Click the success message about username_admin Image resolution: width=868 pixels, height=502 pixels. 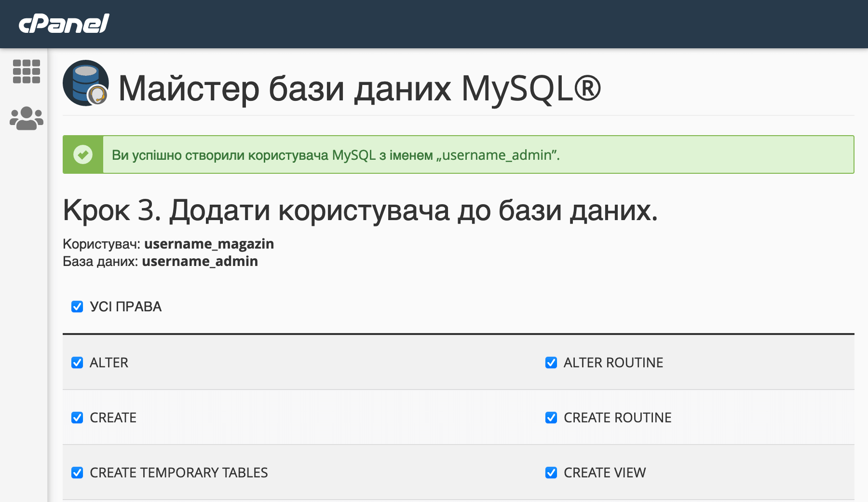point(336,155)
